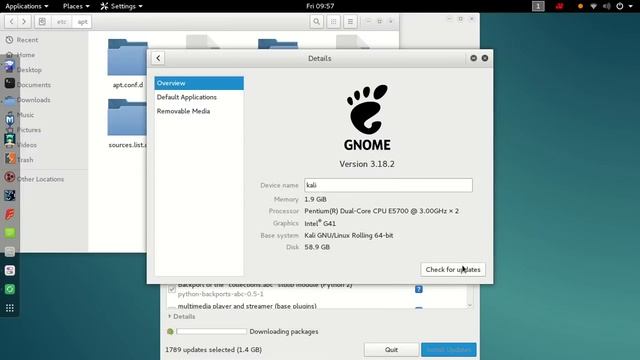
Task: Open red F Faraday icon in dock
Action: [x=10, y=214]
